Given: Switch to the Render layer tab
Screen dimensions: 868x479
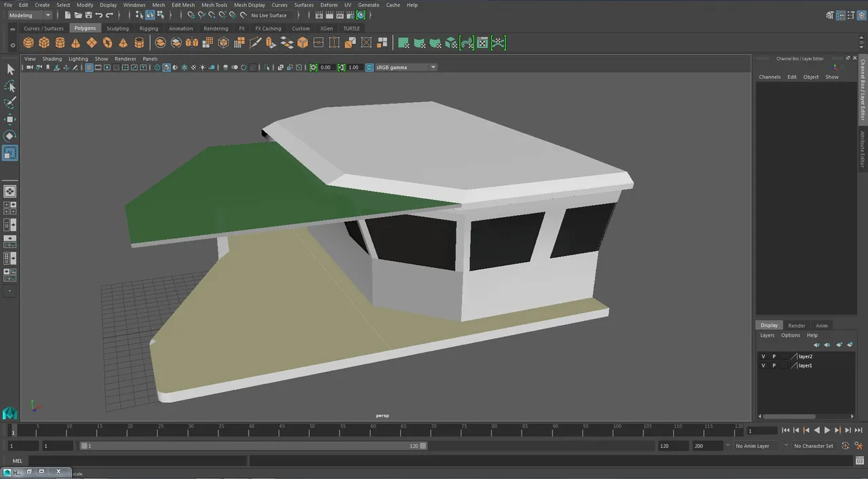Looking at the screenshot, I should pyautogui.click(x=797, y=326).
